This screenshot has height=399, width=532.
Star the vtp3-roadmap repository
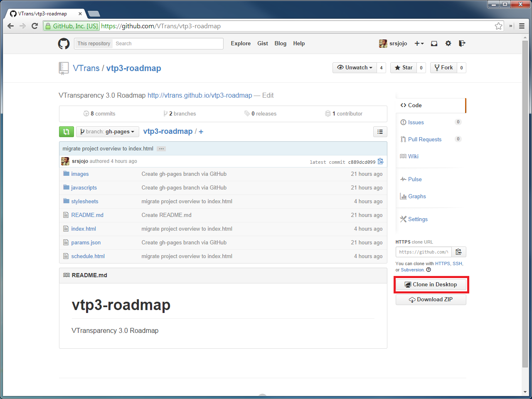[404, 68]
